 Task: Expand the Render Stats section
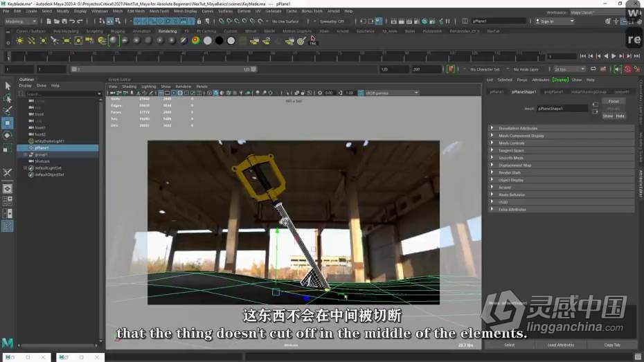tap(561, 172)
